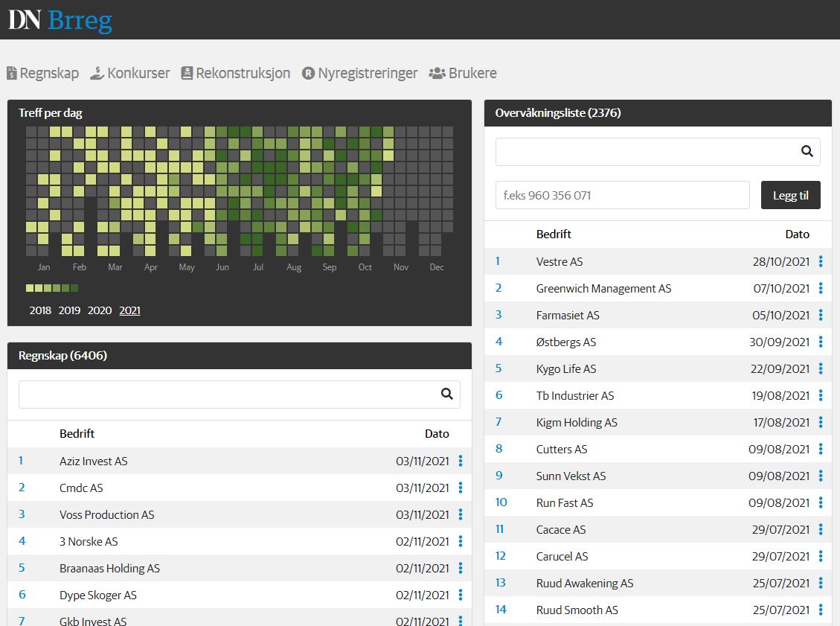Select year 2018 in heatmap
This screenshot has width=840, height=626.
(x=40, y=310)
